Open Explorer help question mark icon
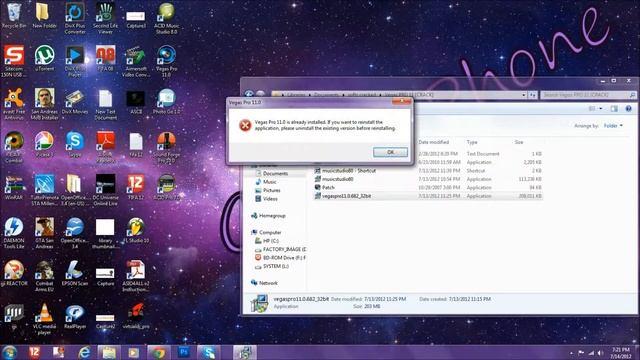This screenshot has width=640, height=360. pos(629,109)
